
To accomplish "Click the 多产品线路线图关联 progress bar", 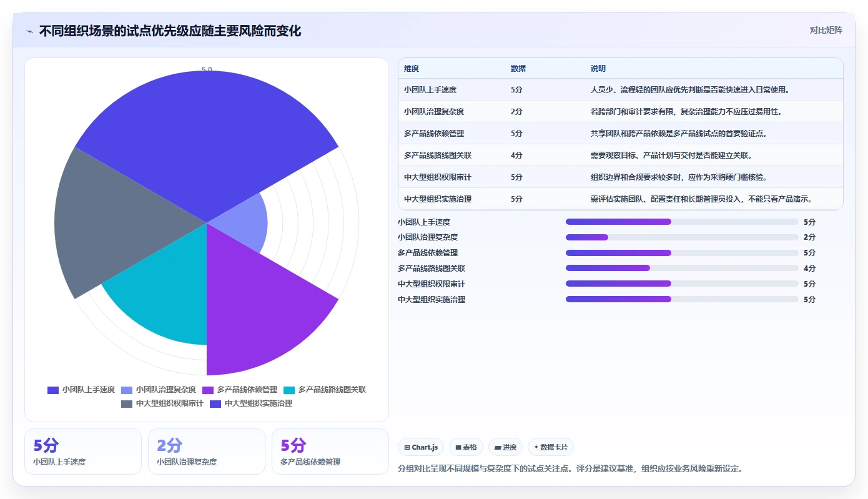I will (682, 268).
